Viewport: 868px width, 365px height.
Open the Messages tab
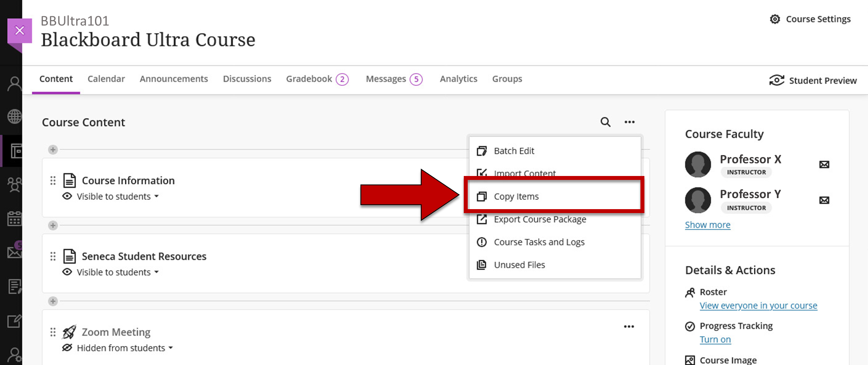tap(394, 79)
